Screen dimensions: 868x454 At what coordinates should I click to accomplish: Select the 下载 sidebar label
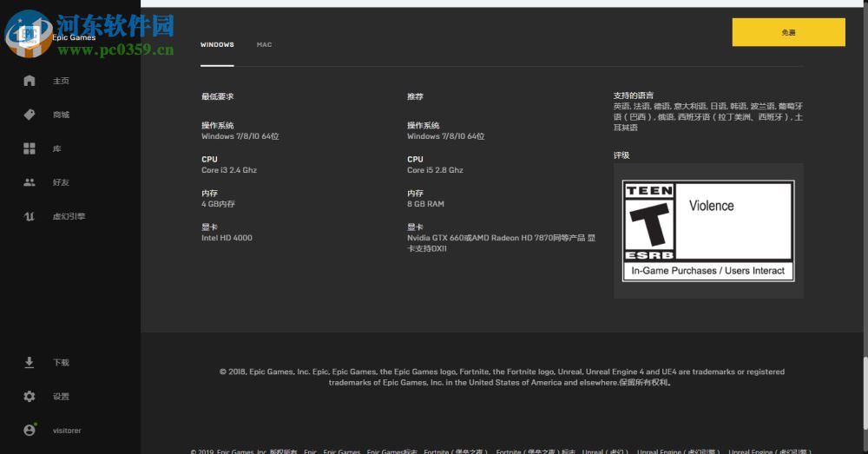[x=61, y=362]
